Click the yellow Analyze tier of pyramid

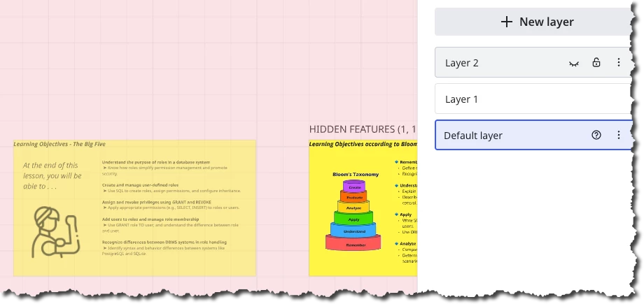point(353,207)
